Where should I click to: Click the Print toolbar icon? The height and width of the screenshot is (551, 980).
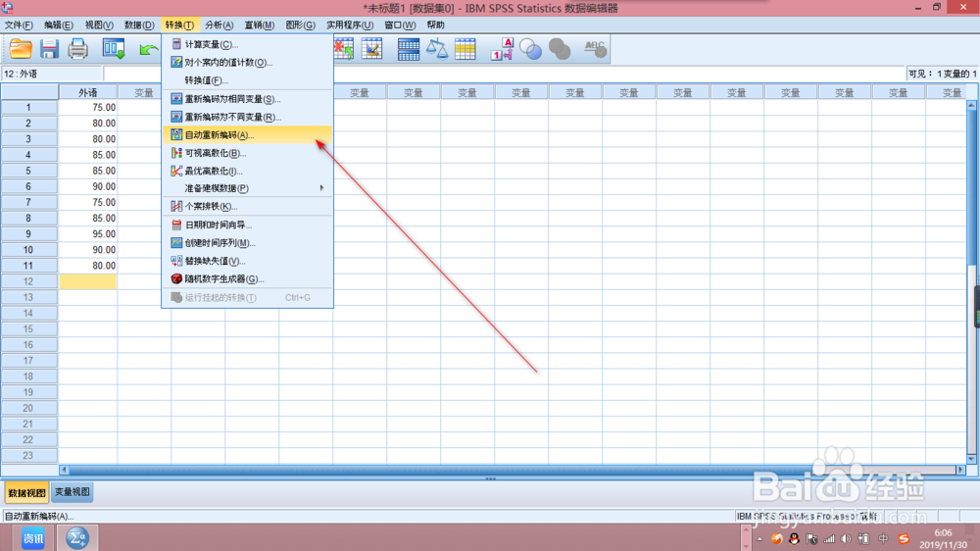(x=78, y=49)
